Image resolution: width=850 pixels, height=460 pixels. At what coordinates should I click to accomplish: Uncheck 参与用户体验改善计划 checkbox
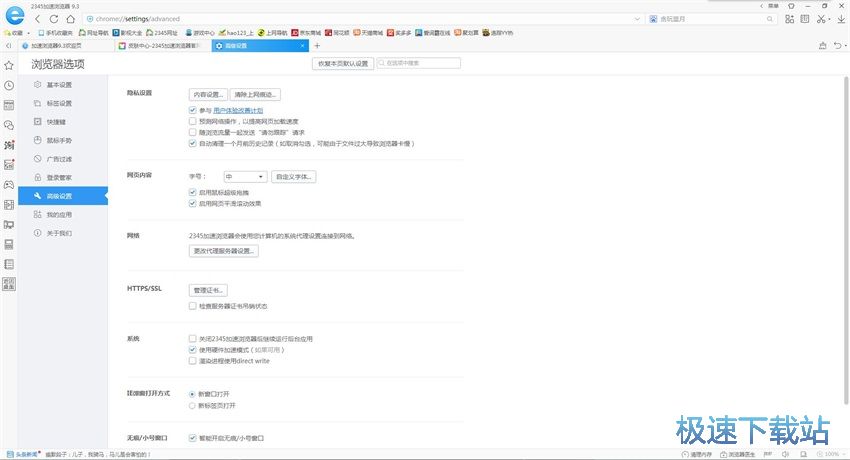coord(192,110)
